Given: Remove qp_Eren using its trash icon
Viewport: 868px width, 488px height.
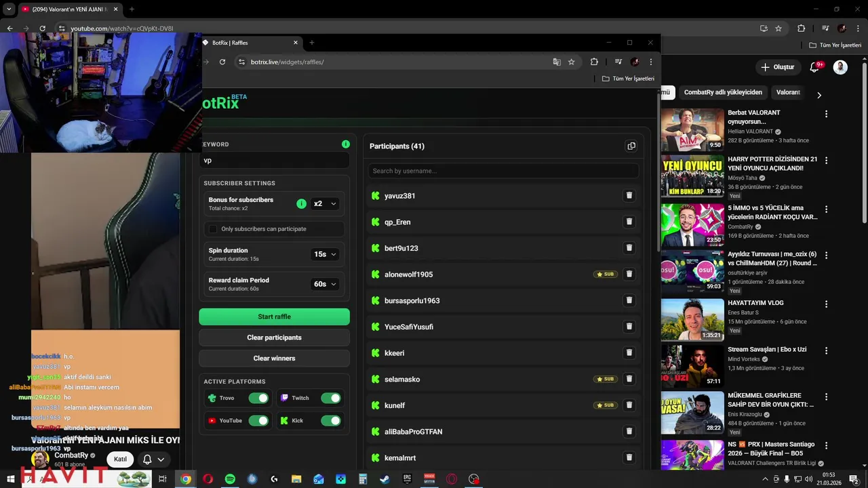Looking at the screenshot, I should (x=629, y=222).
